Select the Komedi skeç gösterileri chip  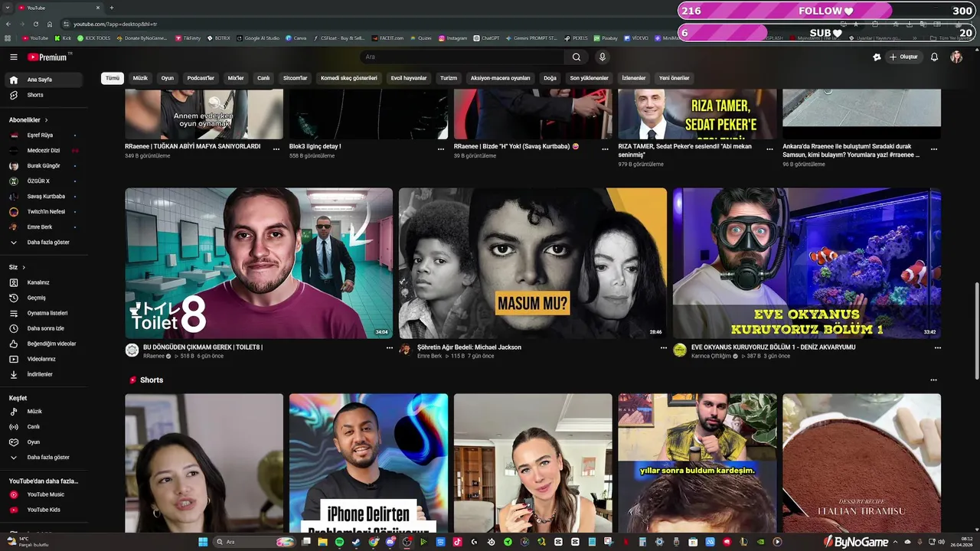point(349,78)
